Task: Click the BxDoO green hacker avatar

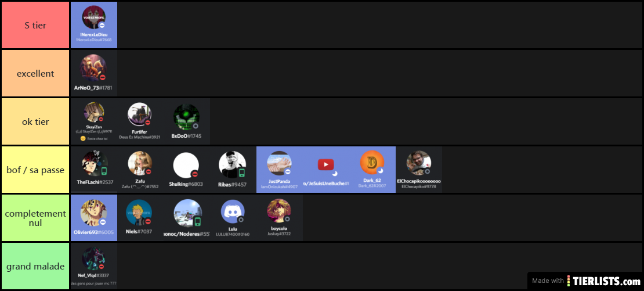Action: pyautogui.click(x=186, y=117)
